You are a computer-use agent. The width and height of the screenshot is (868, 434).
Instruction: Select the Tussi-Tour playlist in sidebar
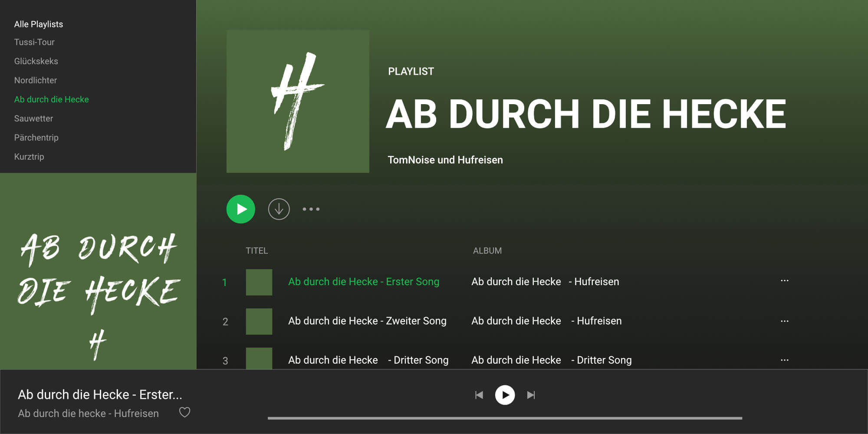click(34, 42)
